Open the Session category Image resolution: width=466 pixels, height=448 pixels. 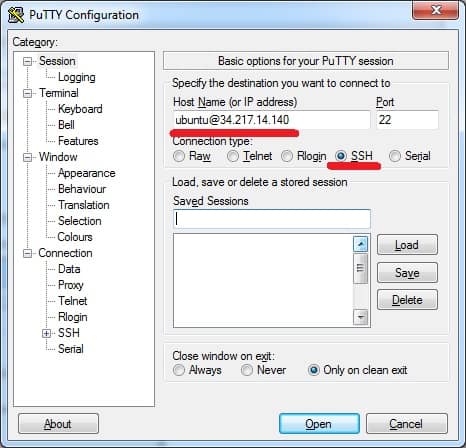pyautogui.click(x=57, y=61)
